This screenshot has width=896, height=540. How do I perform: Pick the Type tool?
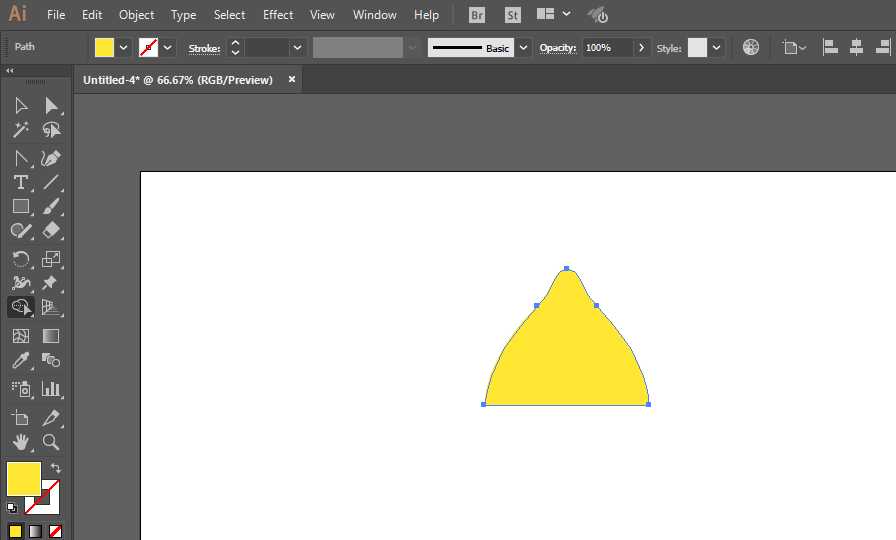(21, 182)
